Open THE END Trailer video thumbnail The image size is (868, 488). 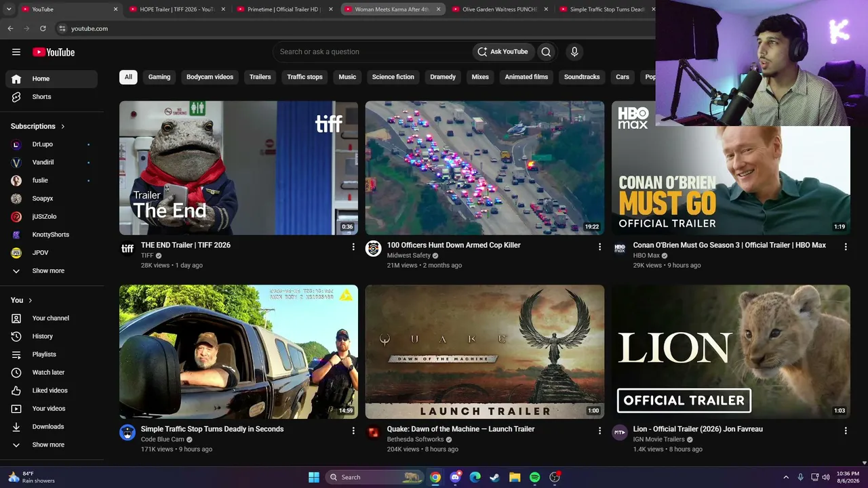click(x=239, y=168)
